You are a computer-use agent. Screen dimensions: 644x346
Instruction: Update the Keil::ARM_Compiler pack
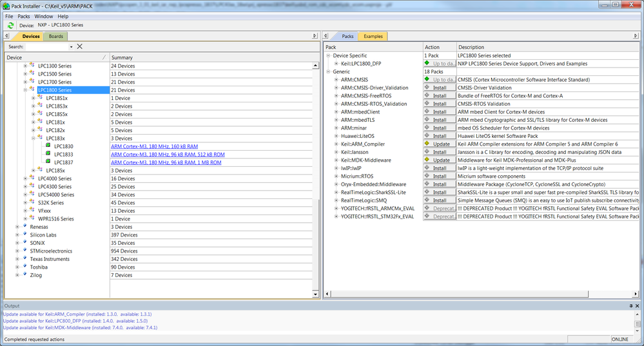[440, 144]
